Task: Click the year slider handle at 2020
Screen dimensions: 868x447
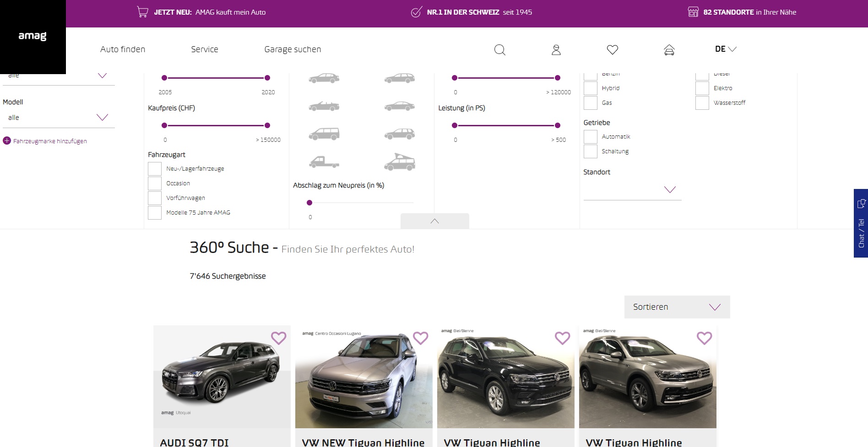Action: pyautogui.click(x=267, y=78)
